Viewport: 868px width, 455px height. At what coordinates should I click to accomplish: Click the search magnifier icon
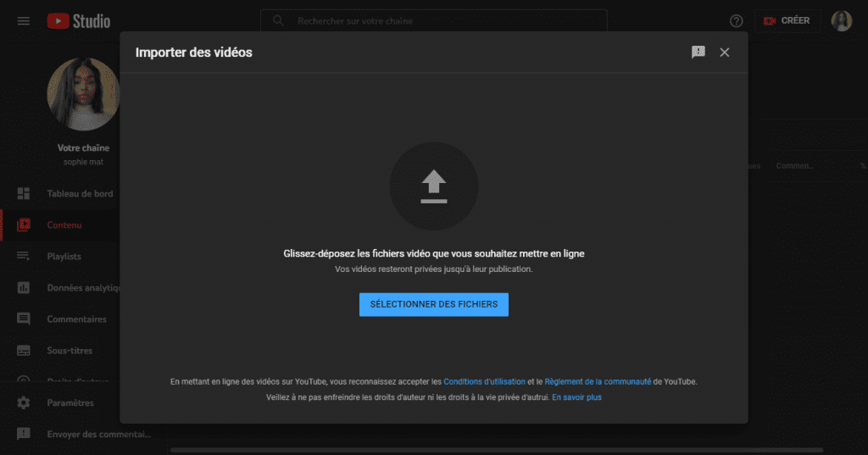pyautogui.click(x=278, y=21)
